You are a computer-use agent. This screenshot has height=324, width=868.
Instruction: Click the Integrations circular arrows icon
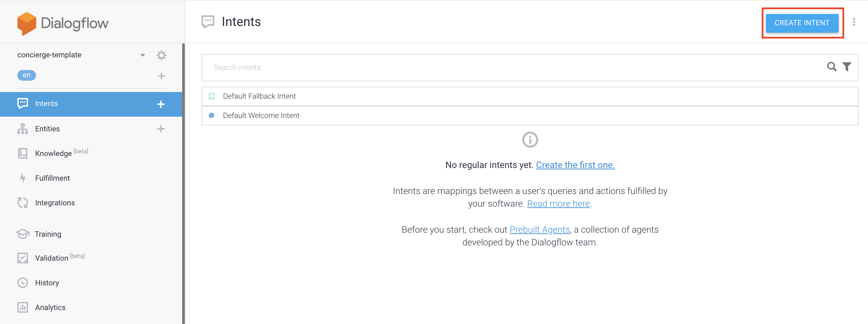23,202
